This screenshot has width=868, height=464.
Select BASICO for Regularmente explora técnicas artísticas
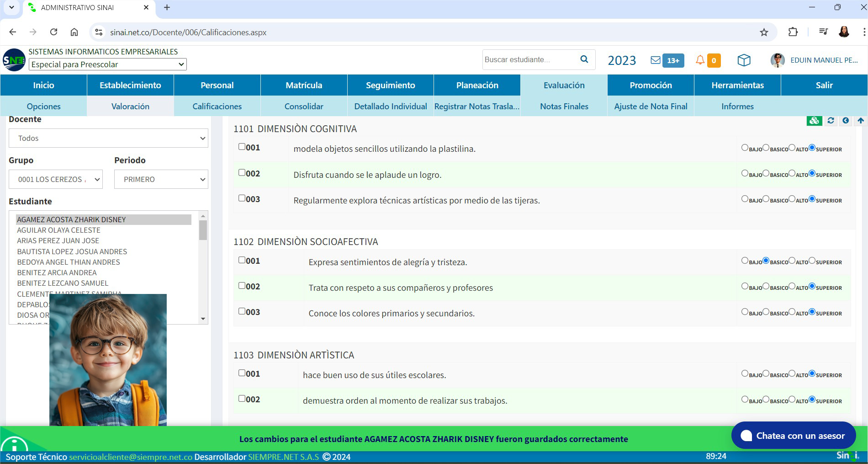pos(766,199)
